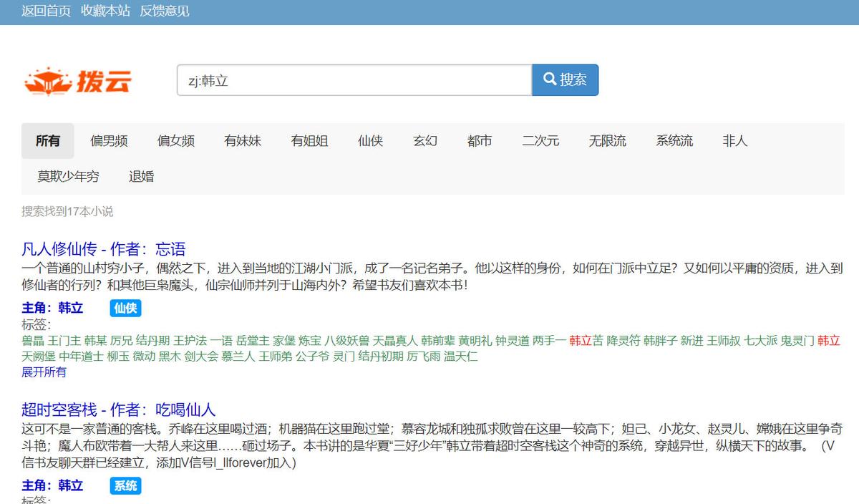Click the blue 系统 genre badge
This screenshot has width=859, height=504.
click(x=126, y=485)
